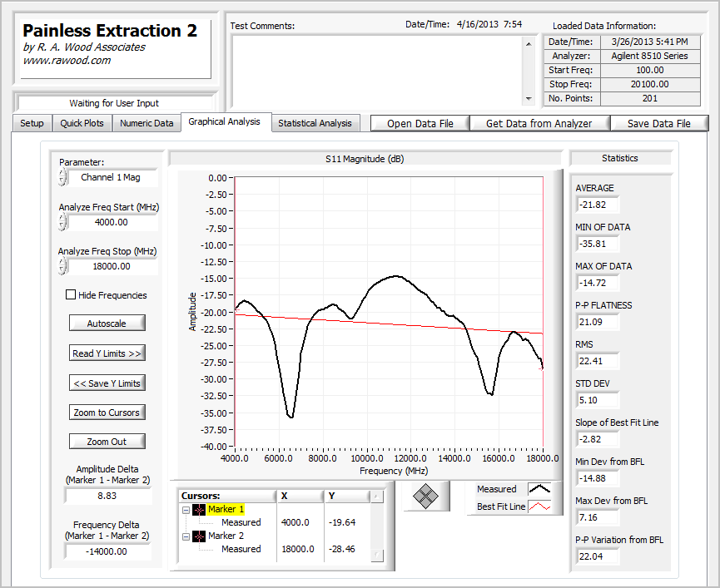The image size is (720, 588).
Task: Open the Channel 1 Mag parameter field
Action: point(112,177)
